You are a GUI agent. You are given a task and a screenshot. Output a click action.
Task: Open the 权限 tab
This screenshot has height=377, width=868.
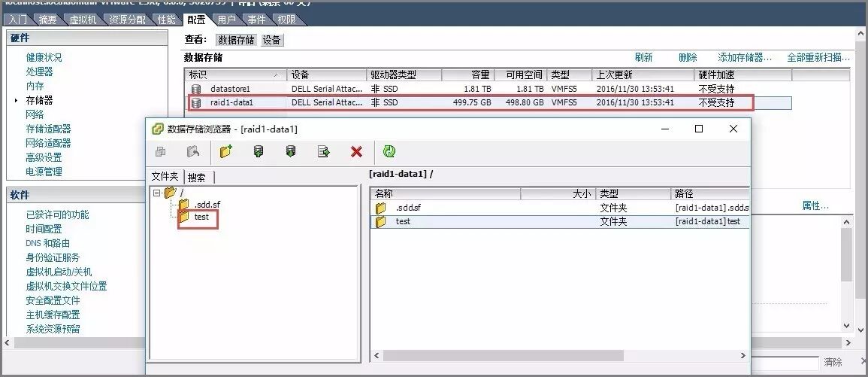tap(287, 20)
